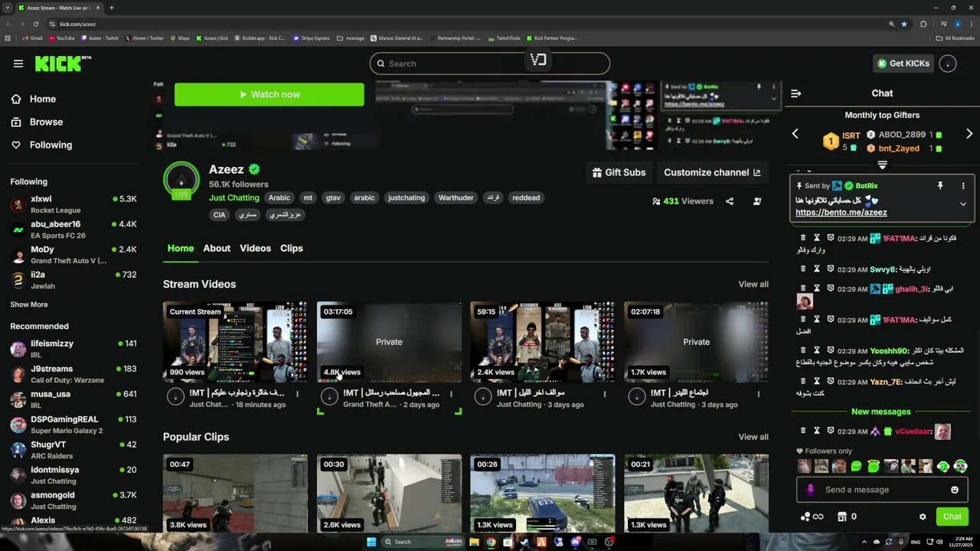Click the Kick logo

(x=63, y=64)
